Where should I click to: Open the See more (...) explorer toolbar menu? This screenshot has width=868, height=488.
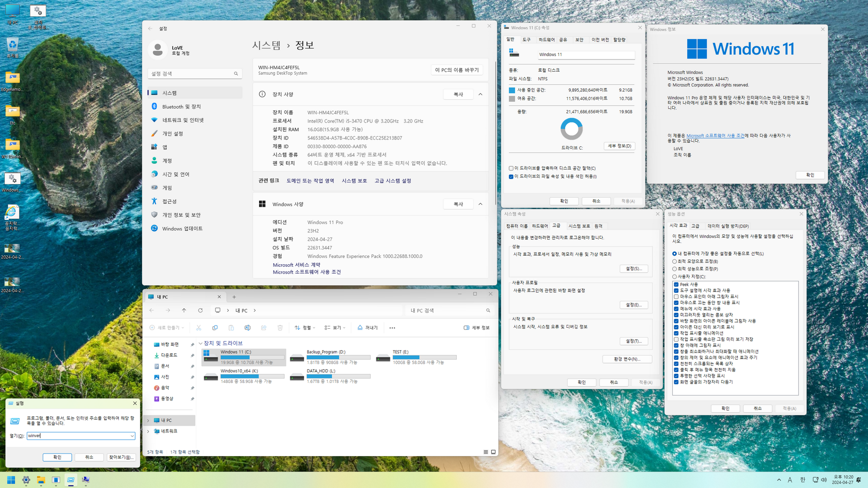pos(392,328)
